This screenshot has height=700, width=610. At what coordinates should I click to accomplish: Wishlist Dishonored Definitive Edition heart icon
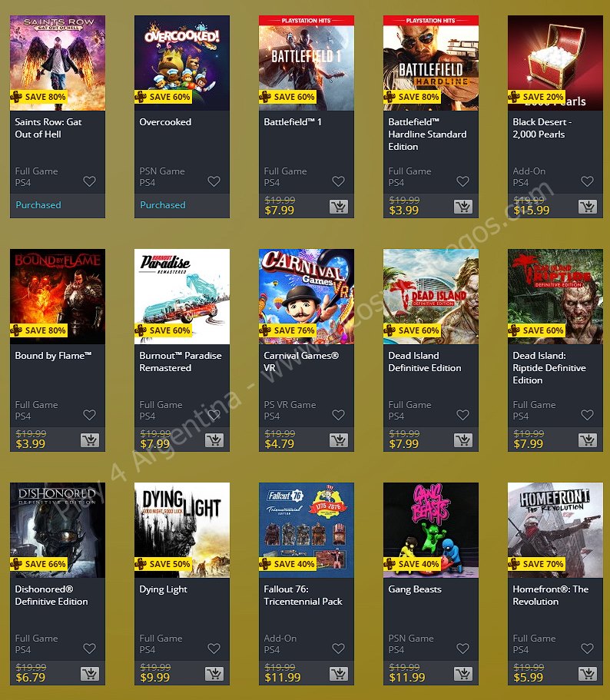tap(90, 649)
